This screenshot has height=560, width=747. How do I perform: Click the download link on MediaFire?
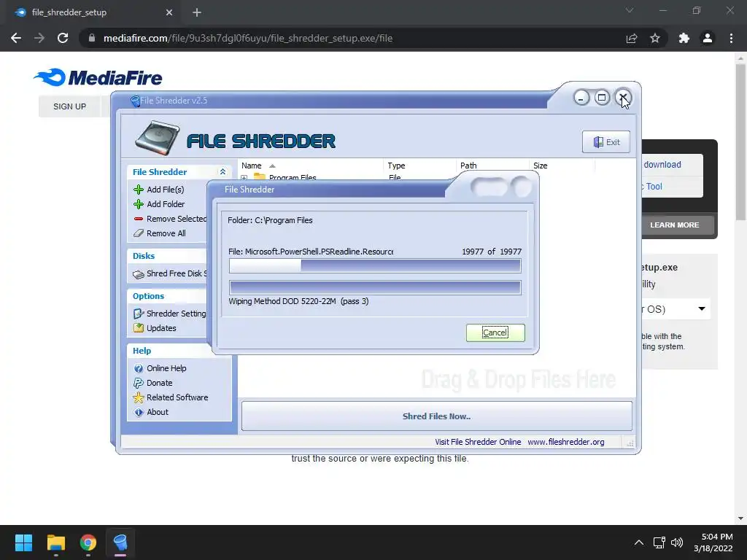pos(662,165)
